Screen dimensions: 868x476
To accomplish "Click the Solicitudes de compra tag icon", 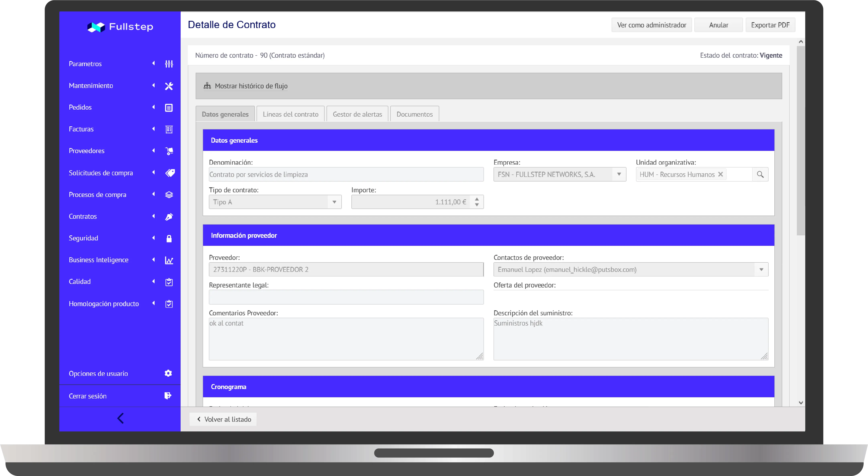I will coord(169,173).
